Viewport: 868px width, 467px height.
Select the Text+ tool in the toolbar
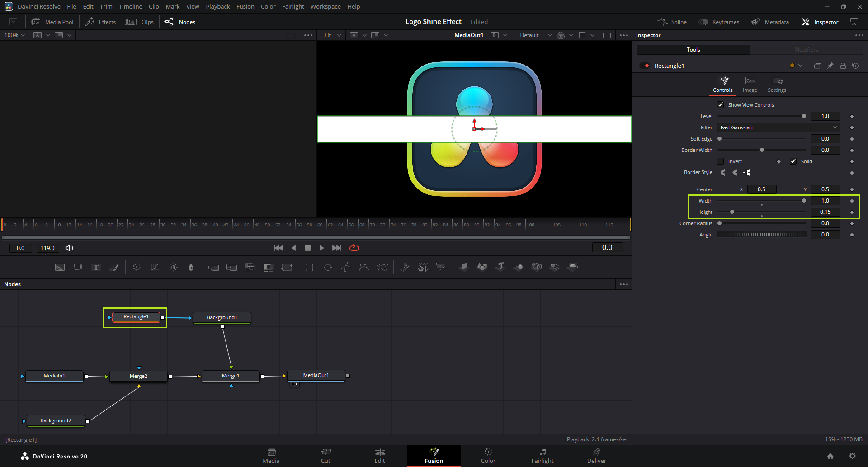coord(96,267)
